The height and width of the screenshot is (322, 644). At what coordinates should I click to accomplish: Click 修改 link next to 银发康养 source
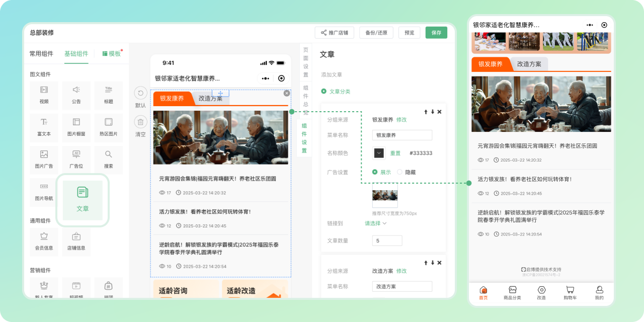click(x=401, y=120)
